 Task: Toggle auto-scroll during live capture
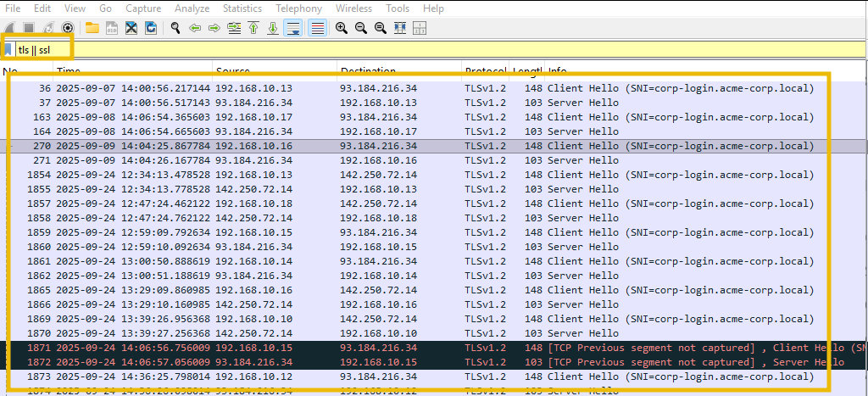(x=292, y=28)
